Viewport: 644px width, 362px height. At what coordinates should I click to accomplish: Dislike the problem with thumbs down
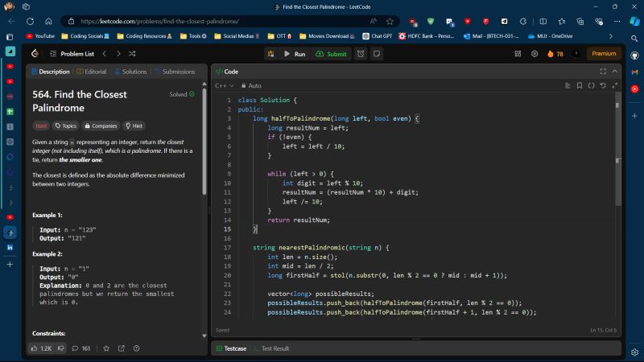pos(61,348)
